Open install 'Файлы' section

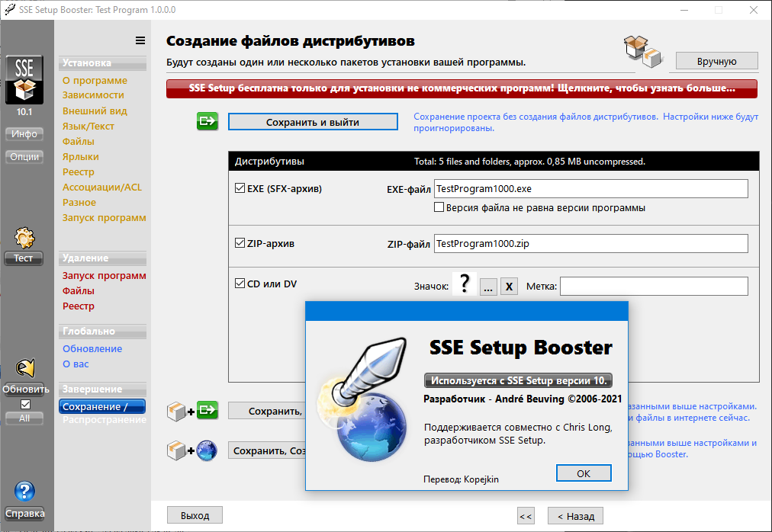coord(79,141)
